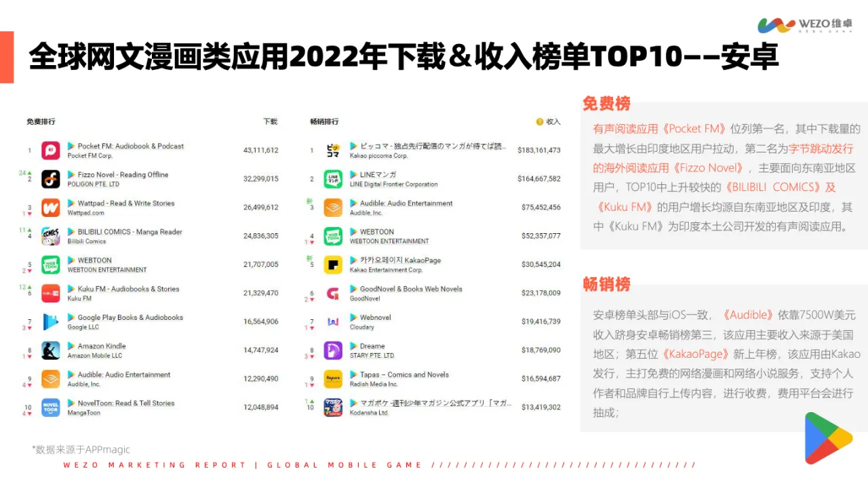This screenshot has width=868, height=488.
Task: Click the Pocket FM: Audiobook & Podcast title
Action: [131, 146]
